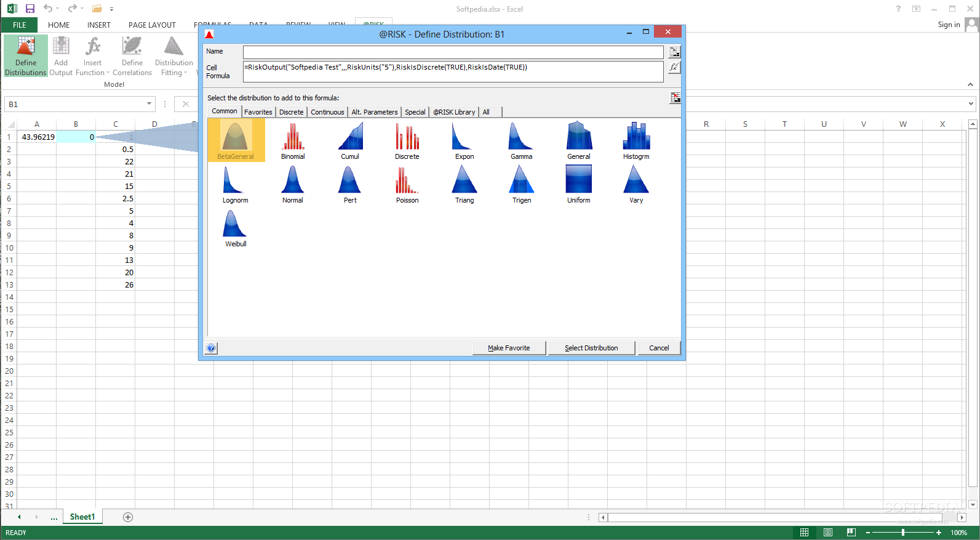Undo the last action in Excel
The image size is (980, 540).
coord(47,9)
